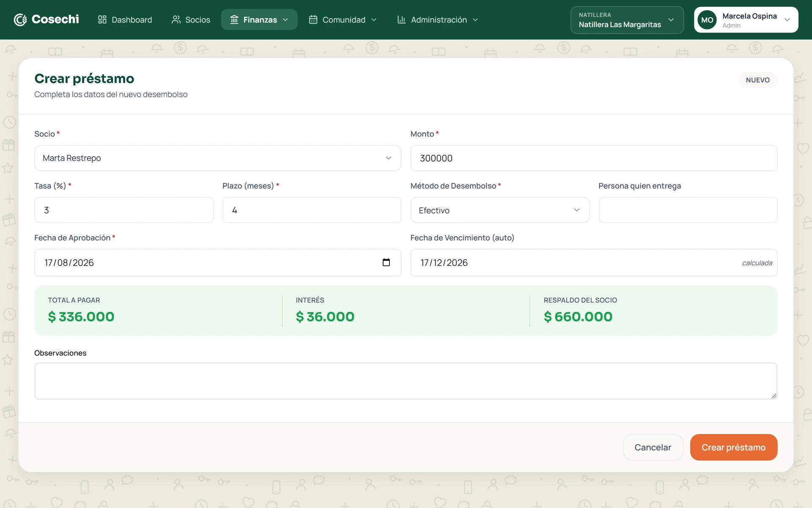Click the Socio field label
The height and width of the screenshot is (508, 812).
44,134
